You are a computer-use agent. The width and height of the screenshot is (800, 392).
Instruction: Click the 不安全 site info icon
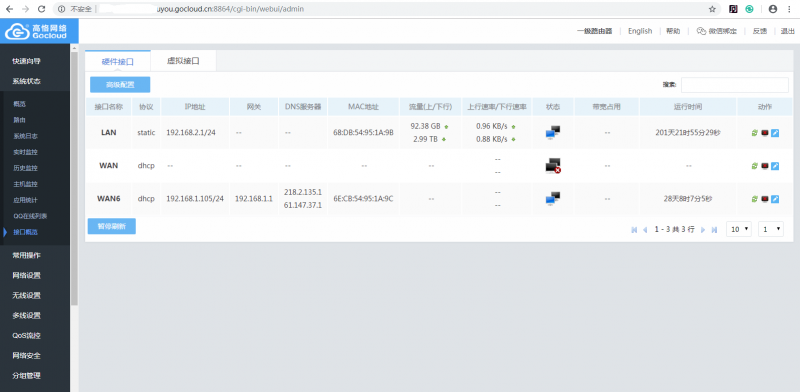62,9
